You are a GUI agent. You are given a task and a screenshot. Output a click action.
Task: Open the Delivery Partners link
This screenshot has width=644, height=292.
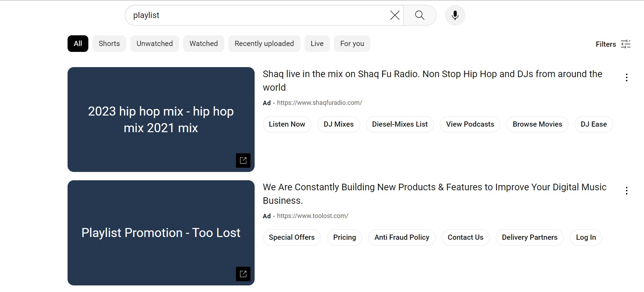[x=530, y=237]
